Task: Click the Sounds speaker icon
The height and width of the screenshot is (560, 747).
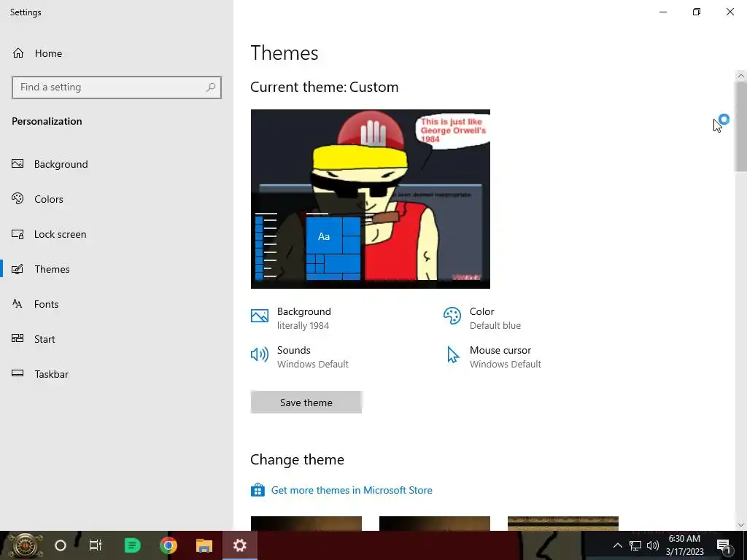Action: tap(260, 354)
